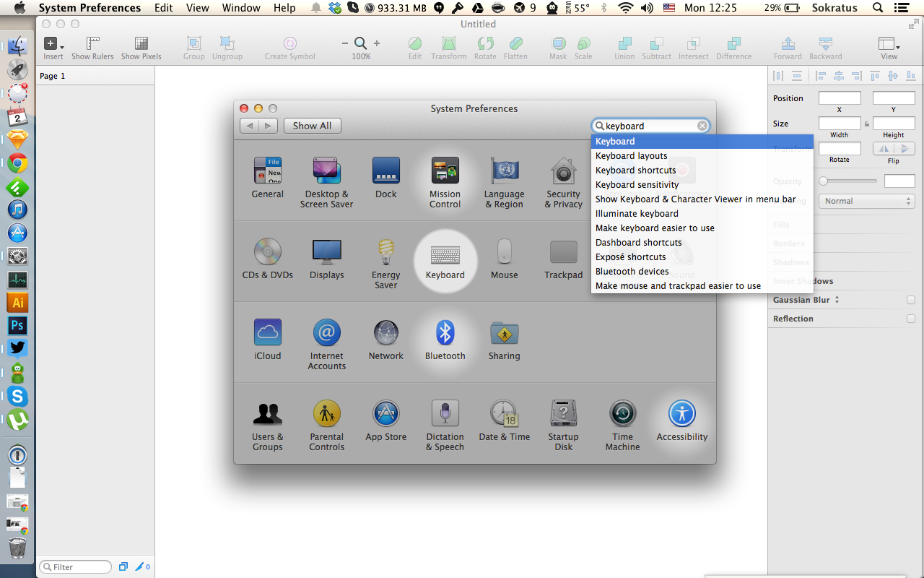Open Parental Controls pane
Viewport: 924px width, 578px height.
[x=327, y=426]
